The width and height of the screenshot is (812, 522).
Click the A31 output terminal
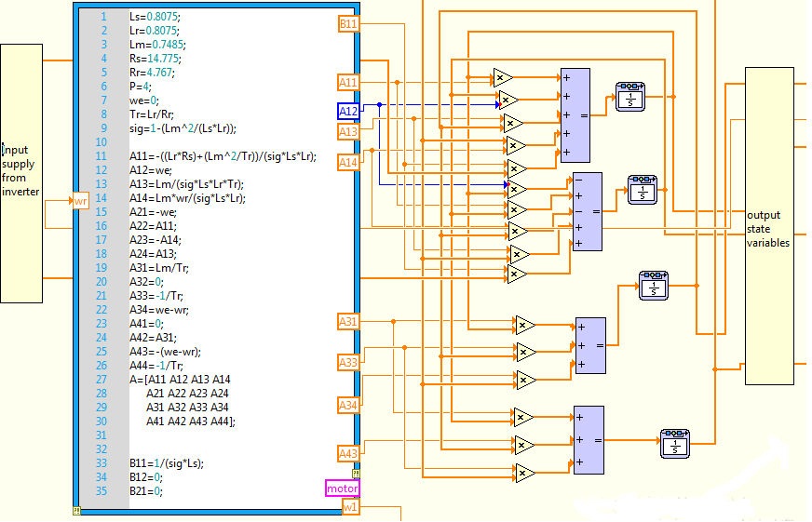[x=348, y=322]
